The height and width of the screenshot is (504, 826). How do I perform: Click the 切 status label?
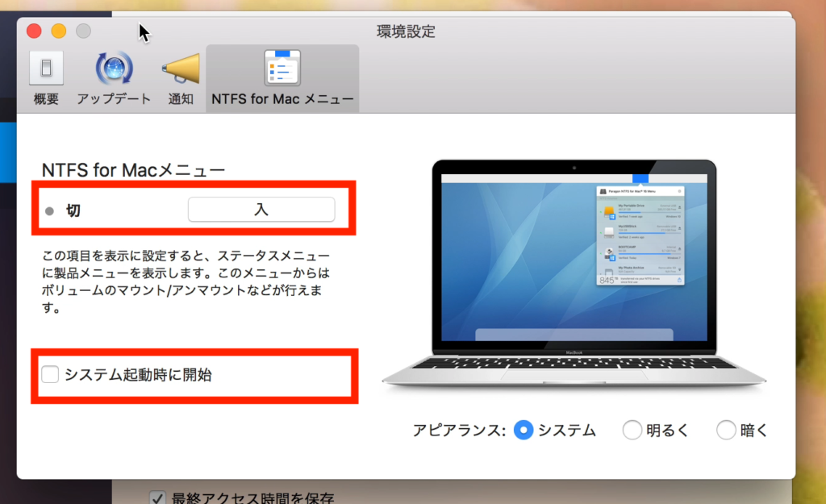[73, 210]
